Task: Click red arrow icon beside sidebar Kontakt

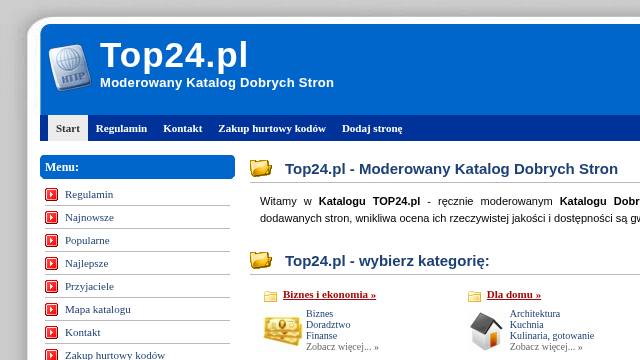Action: (x=51, y=333)
